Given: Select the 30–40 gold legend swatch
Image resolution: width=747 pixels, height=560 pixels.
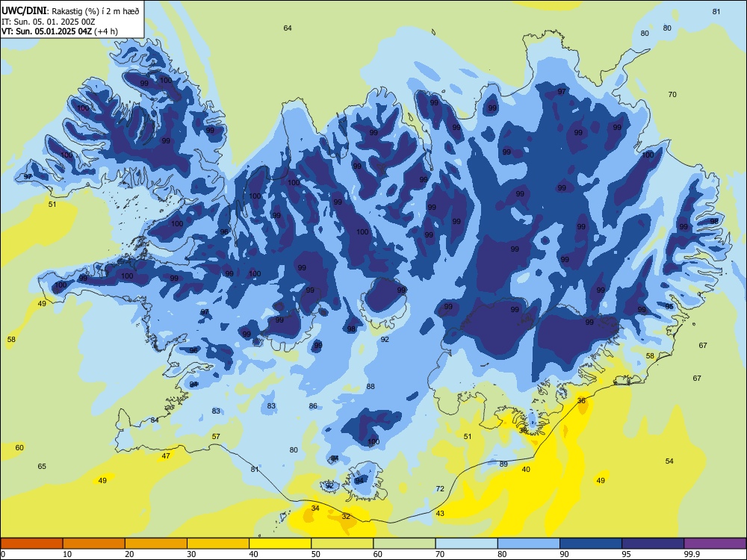Looking at the screenshot, I should [x=218, y=544].
